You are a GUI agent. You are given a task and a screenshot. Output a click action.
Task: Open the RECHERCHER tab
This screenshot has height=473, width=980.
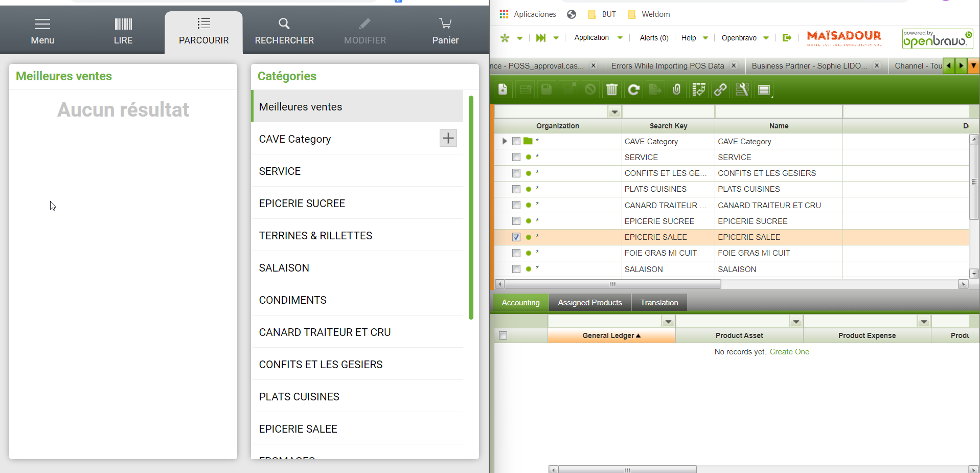point(284,31)
